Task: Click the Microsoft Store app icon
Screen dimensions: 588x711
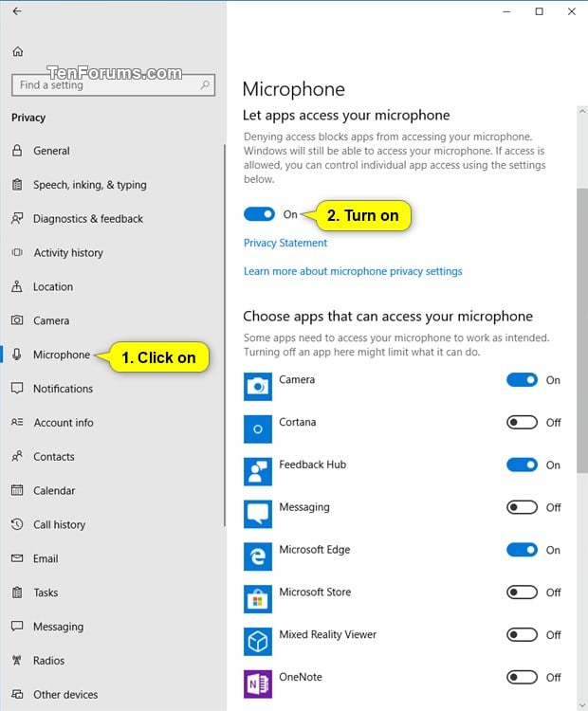Action: click(x=258, y=599)
